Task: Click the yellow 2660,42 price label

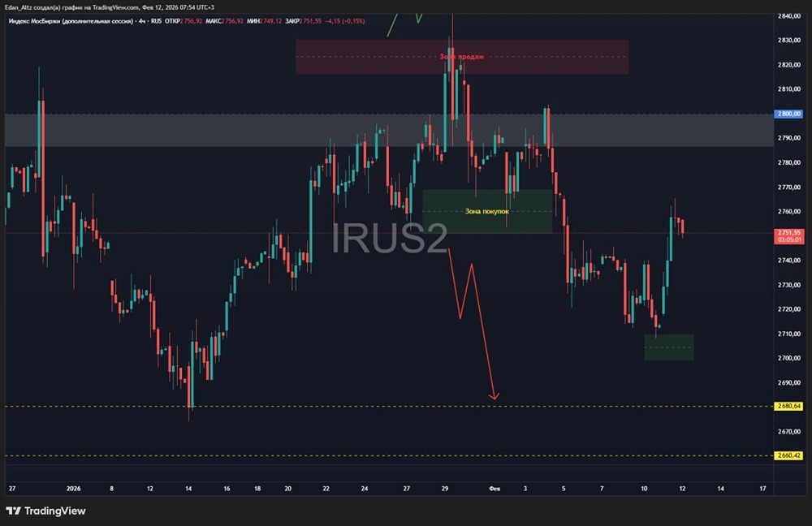Action: (788, 455)
